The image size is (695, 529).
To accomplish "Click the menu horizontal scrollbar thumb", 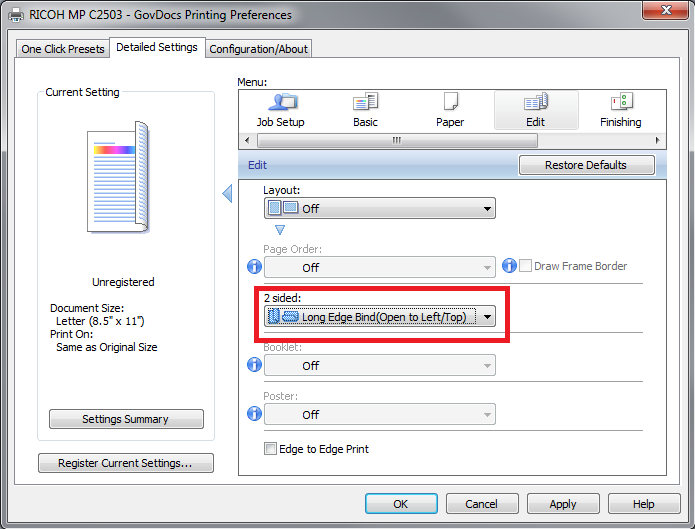I will [x=397, y=141].
